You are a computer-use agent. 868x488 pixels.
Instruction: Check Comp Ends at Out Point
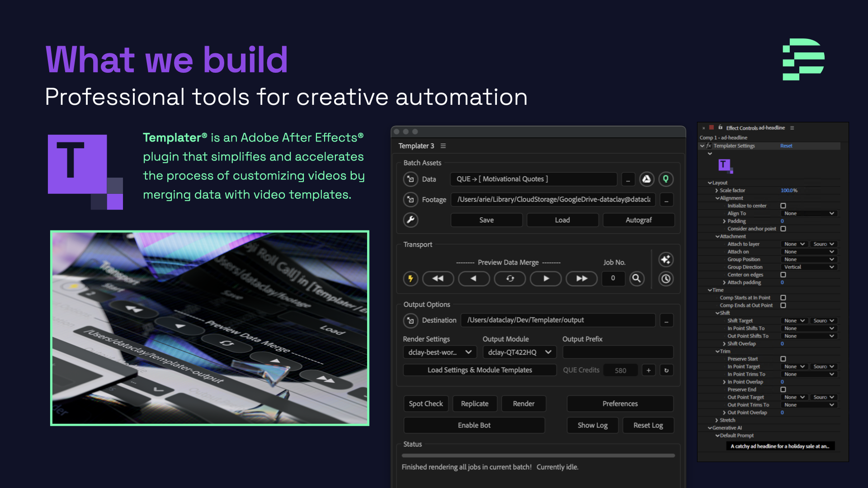click(x=783, y=305)
